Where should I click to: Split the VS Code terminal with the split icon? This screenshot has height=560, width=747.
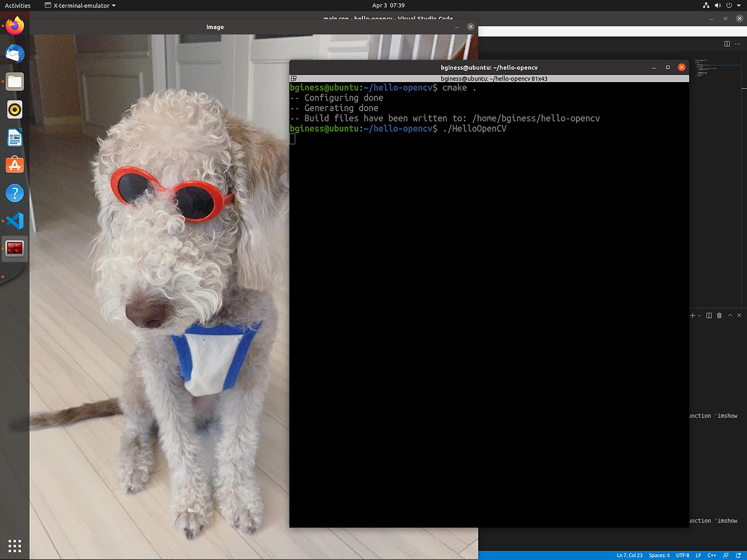[708, 316]
